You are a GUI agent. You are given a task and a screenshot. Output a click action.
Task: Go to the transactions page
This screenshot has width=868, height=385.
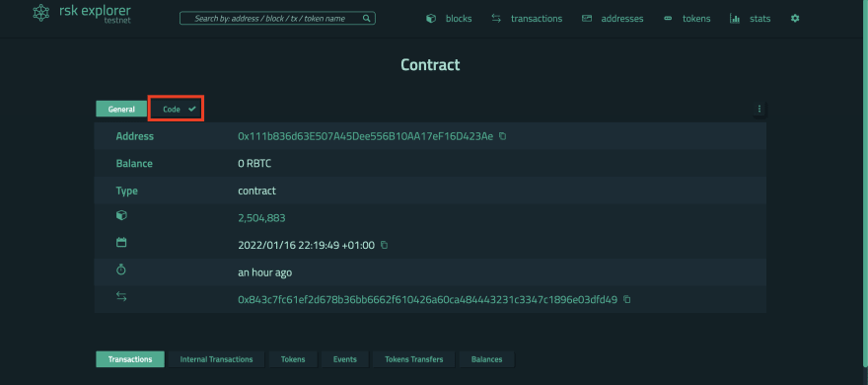click(x=537, y=19)
